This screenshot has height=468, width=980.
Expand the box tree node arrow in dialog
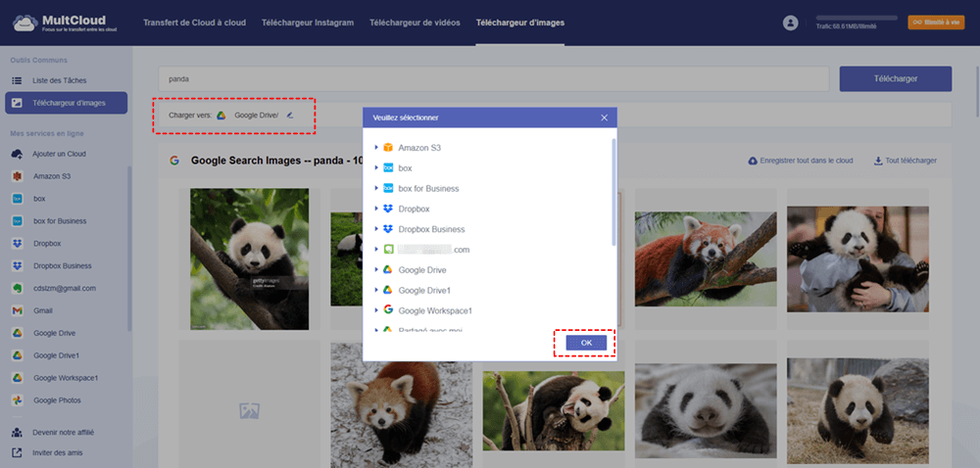pyautogui.click(x=376, y=168)
